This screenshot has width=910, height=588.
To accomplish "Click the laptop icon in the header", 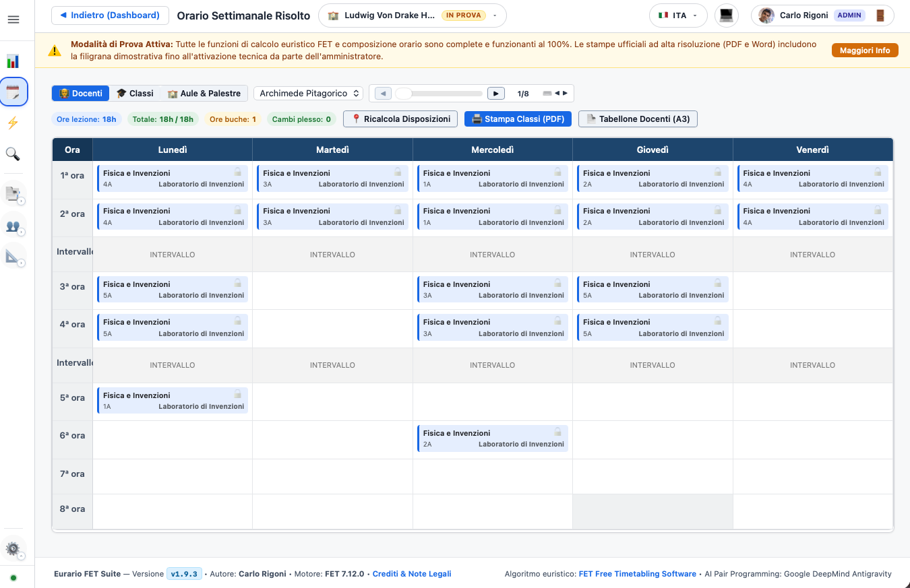I will click(726, 15).
